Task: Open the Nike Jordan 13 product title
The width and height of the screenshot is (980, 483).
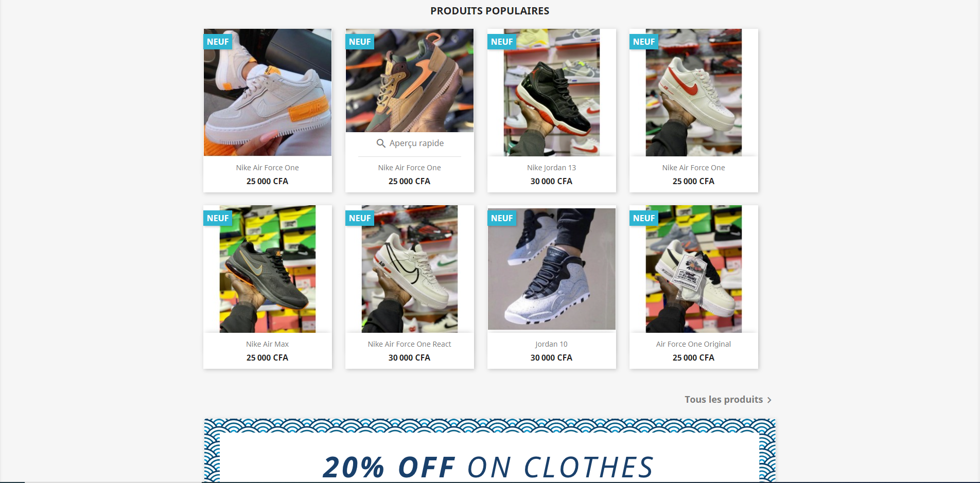Action: [x=551, y=168]
